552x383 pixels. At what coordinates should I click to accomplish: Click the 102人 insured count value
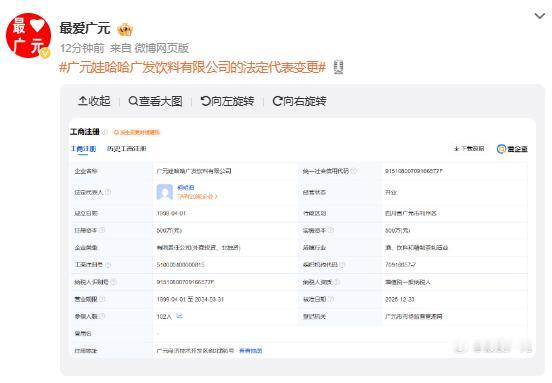(x=164, y=316)
